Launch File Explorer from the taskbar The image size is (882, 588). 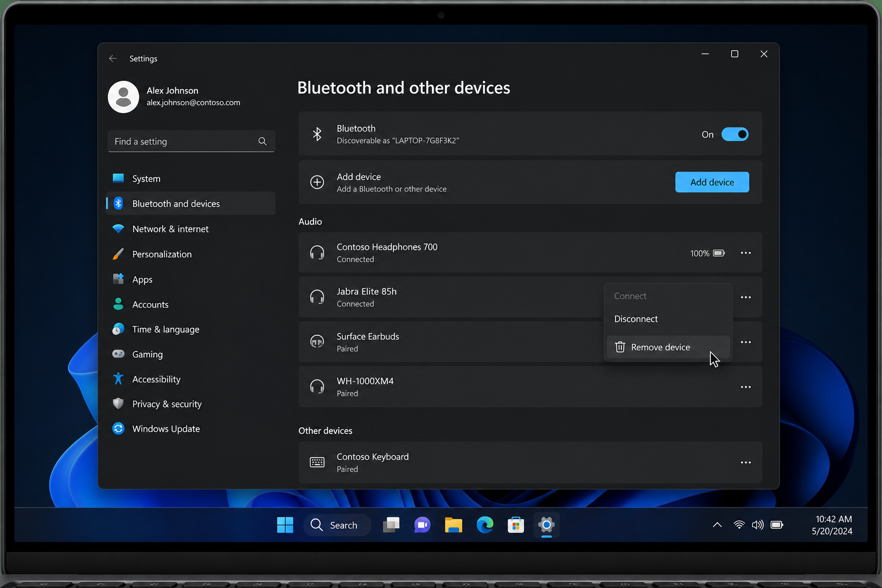(453, 525)
